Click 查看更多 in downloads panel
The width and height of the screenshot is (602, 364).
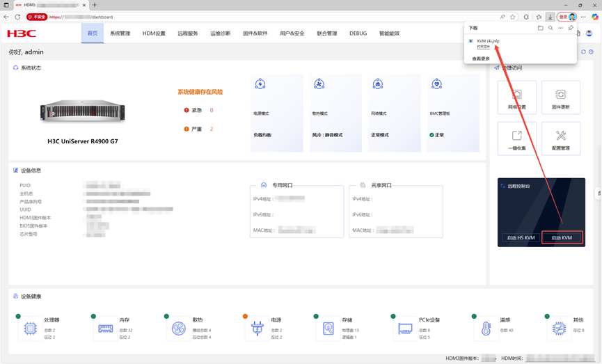click(x=481, y=58)
